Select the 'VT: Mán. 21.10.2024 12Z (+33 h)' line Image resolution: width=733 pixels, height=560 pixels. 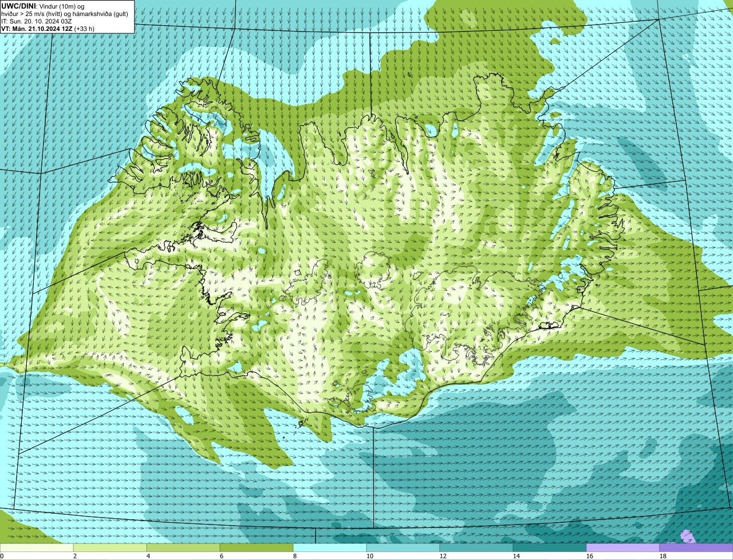pyautogui.click(x=48, y=29)
